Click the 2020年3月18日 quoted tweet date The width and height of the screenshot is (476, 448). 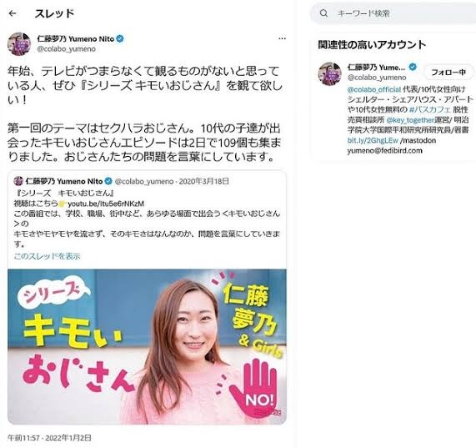pyautogui.click(x=203, y=181)
